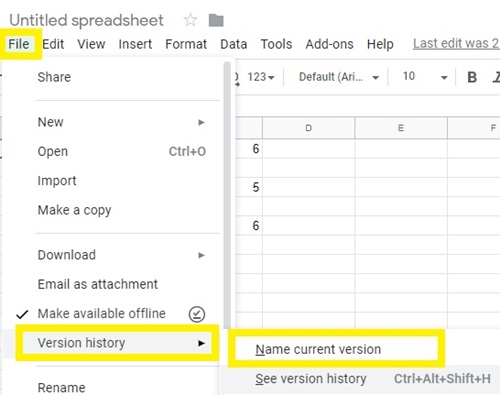Open the 123 number format dropdown
This screenshot has height=395, width=500.
(261, 77)
